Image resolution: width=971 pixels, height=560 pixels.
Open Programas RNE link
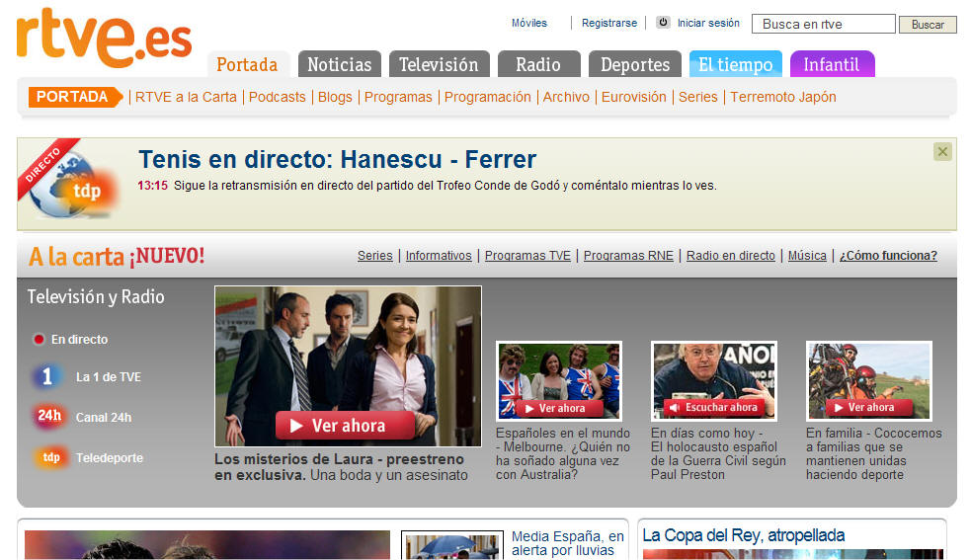pos(628,255)
